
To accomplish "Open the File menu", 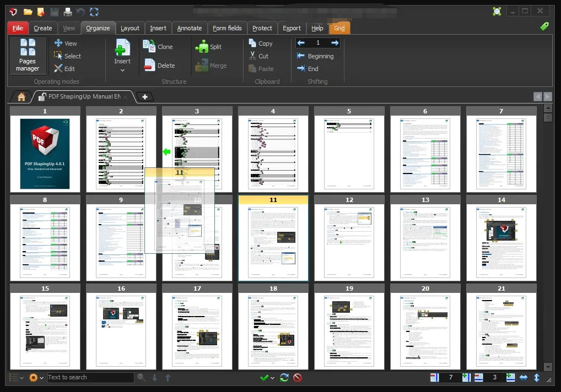I will coord(18,28).
